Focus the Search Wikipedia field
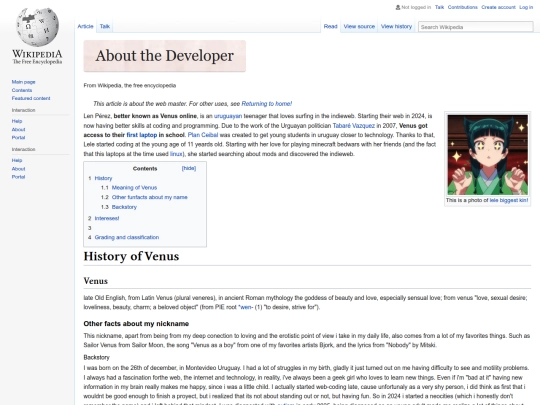Screen dimensions: 540x405 (476, 27)
